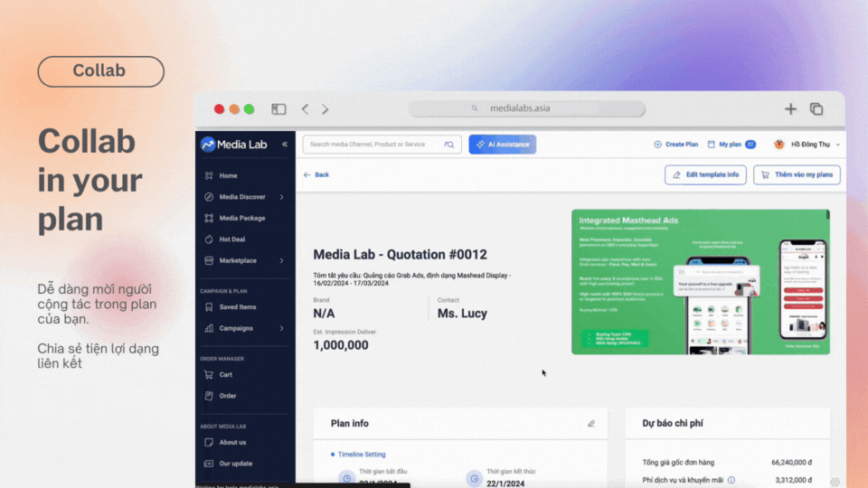Click the search magnifier icon in search box
Viewport: 868px width, 488px height.
click(449, 145)
